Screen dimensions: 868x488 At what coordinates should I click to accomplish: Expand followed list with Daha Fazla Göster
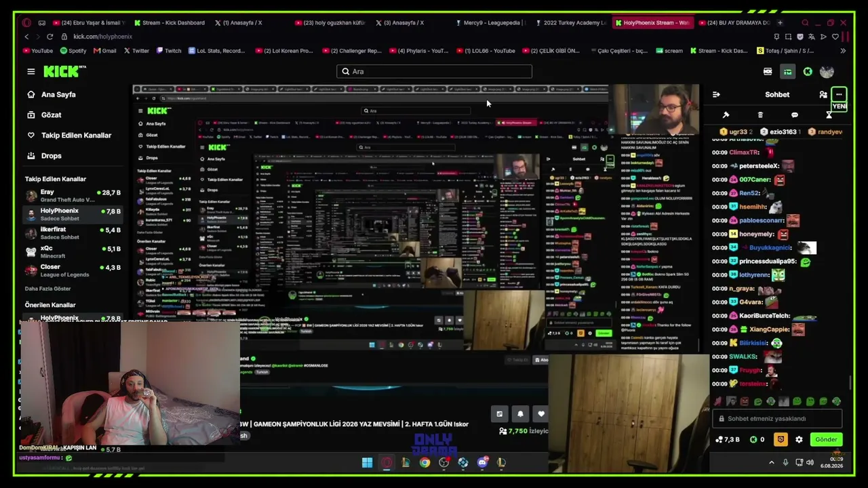(x=47, y=289)
